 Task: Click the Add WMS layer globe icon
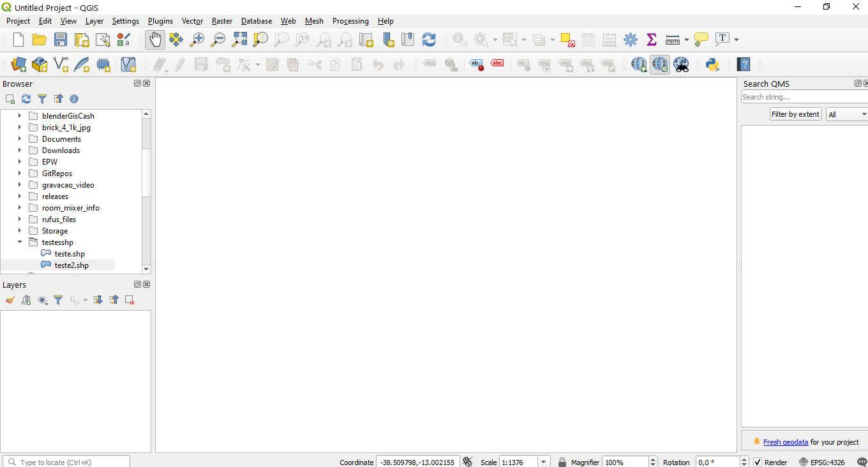639,64
